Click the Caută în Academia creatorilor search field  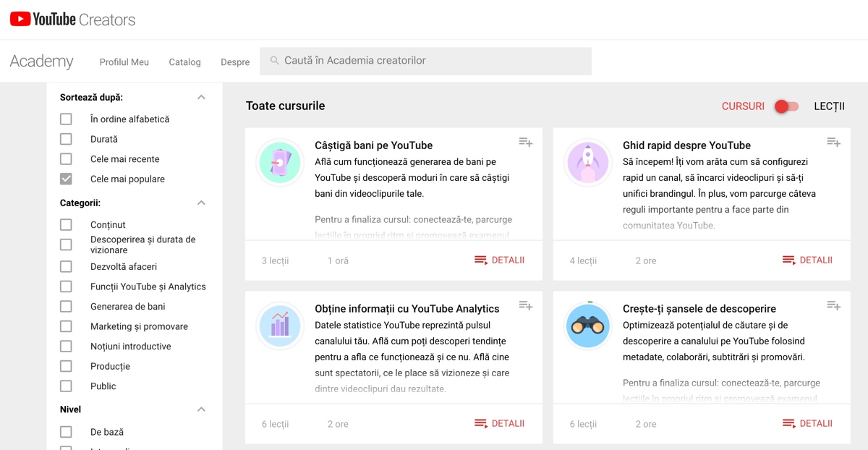pyautogui.click(x=427, y=61)
